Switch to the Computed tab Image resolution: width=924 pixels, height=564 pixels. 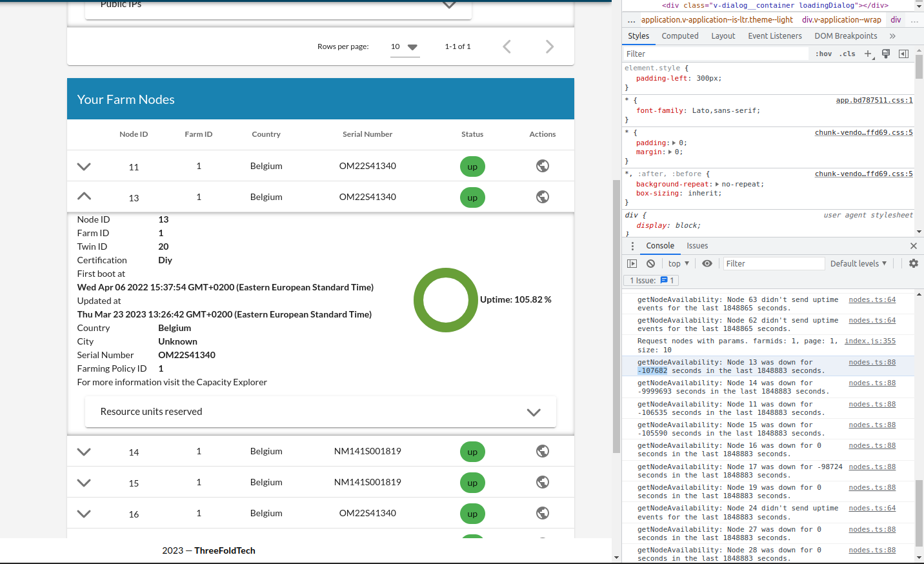point(679,35)
